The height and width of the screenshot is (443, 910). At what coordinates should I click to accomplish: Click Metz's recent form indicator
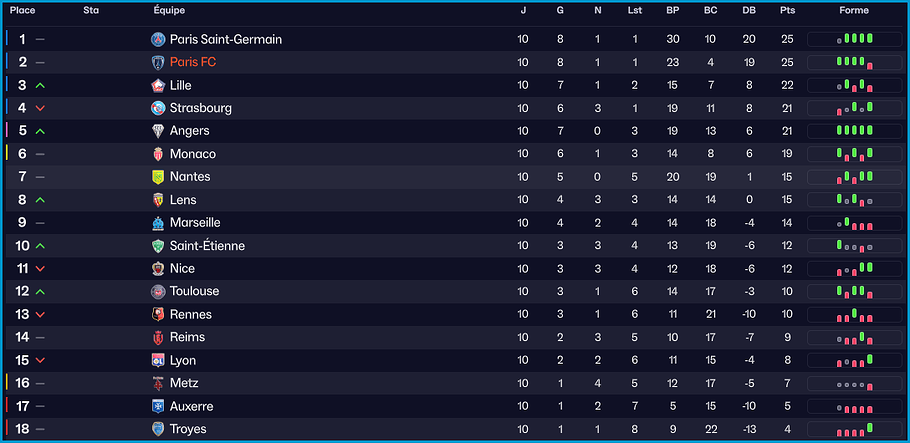(855, 383)
